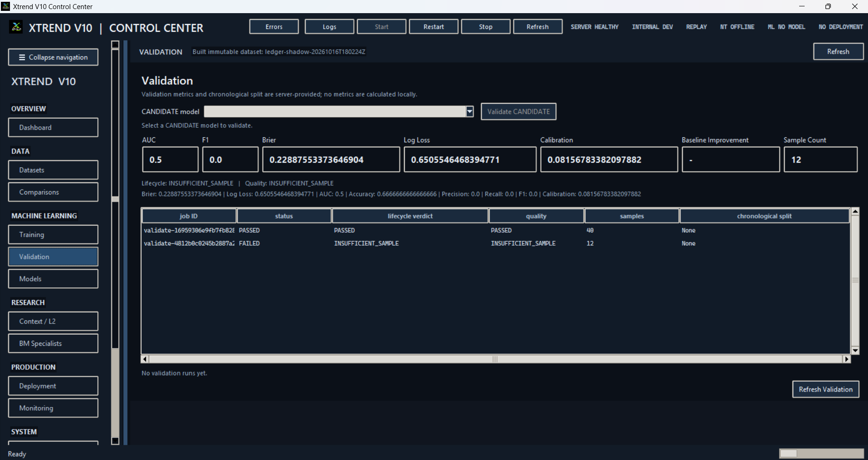
Task: Click the samples column header
Action: tap(632, 216)
